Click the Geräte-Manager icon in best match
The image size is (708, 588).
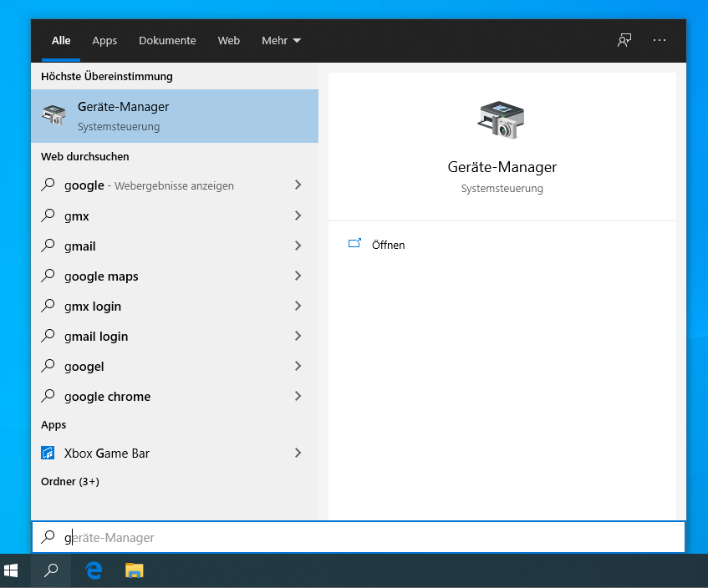(x=53, y=115)
